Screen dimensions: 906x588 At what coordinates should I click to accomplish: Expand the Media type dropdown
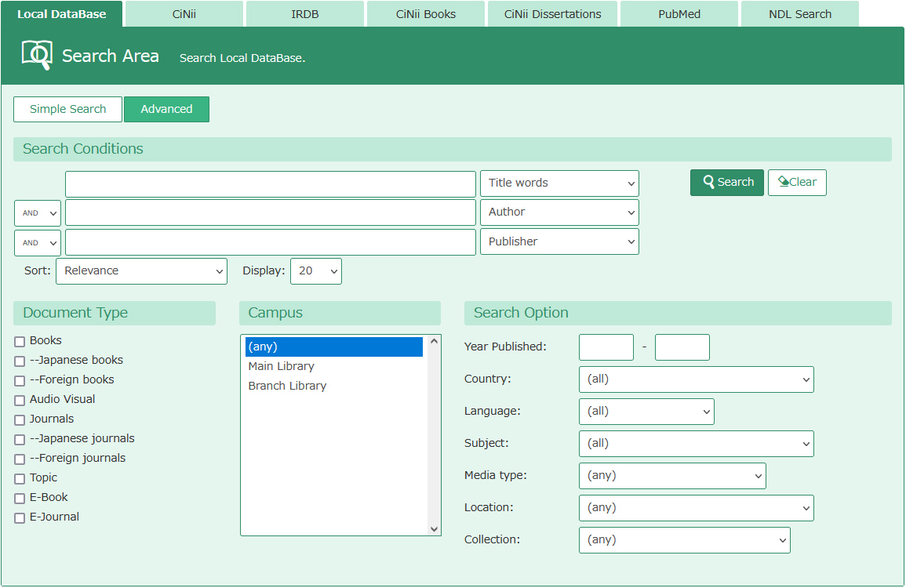coord(672,475)
